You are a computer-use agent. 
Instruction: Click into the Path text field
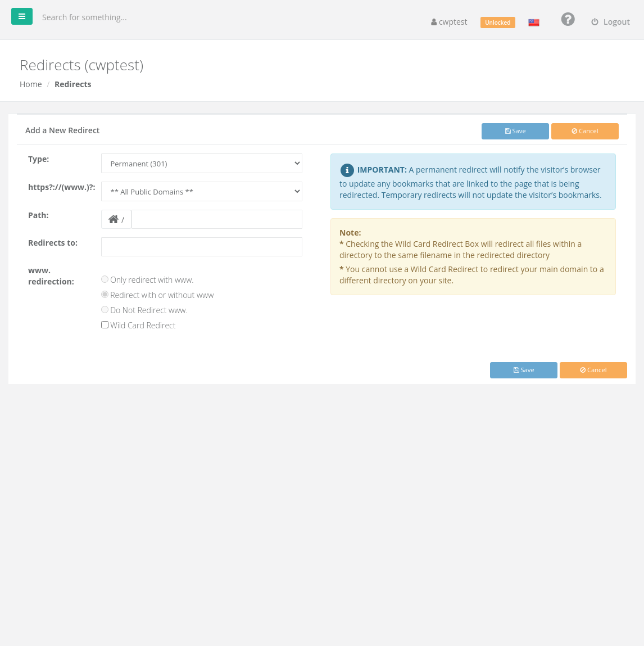(216, 219)
